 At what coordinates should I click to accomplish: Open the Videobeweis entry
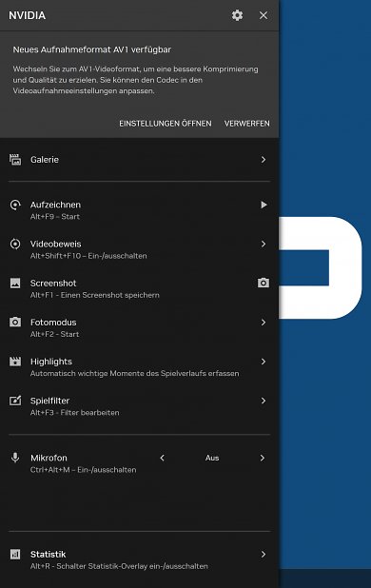pos(139,249)
